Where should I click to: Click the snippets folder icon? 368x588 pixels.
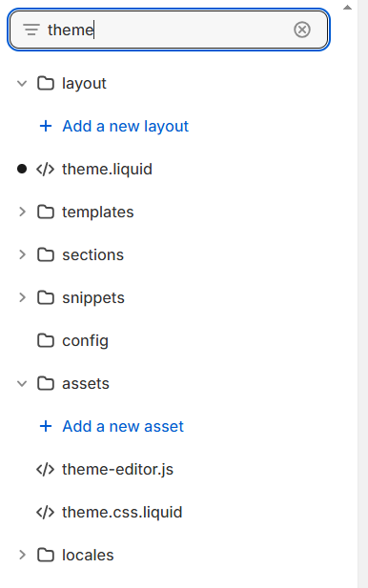click(46, 297)
